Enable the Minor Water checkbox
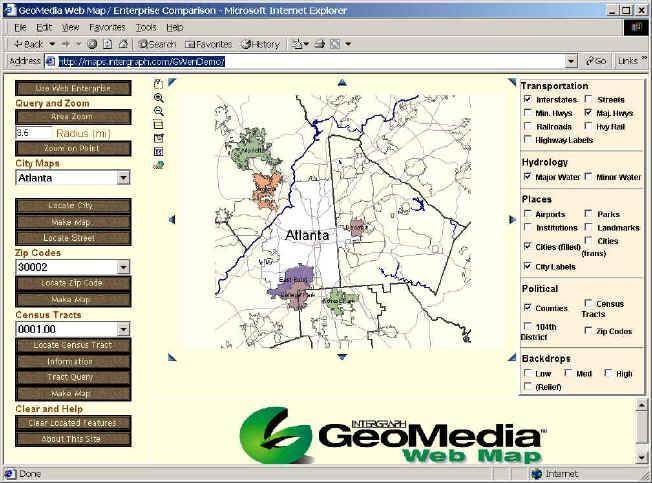 pos(588,176)
